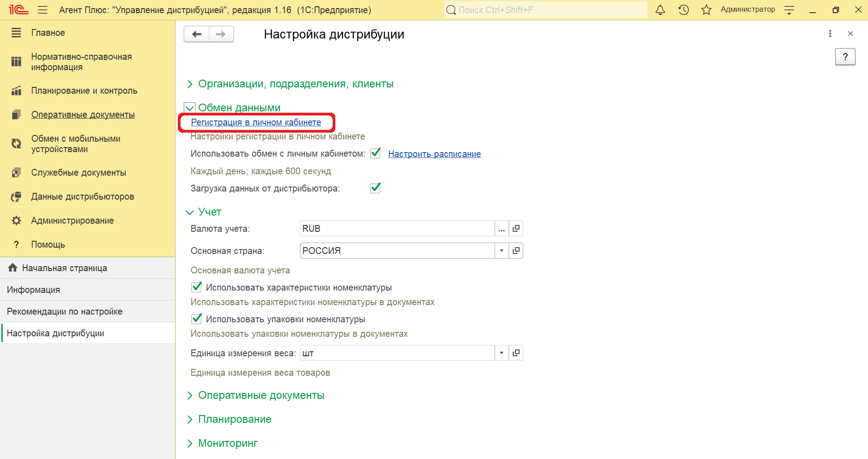Click the search field at top
Viewport: 868px width, 459px height.
coord(545,10)
